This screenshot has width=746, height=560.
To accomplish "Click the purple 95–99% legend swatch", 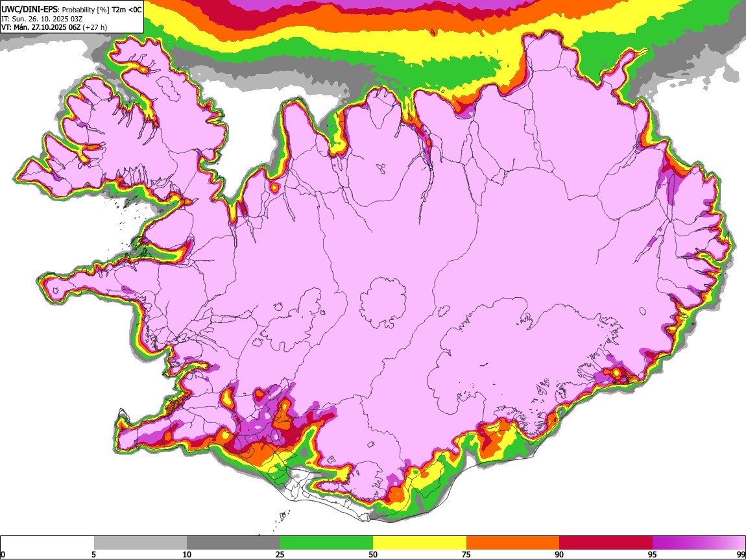I will click(699, 543).
